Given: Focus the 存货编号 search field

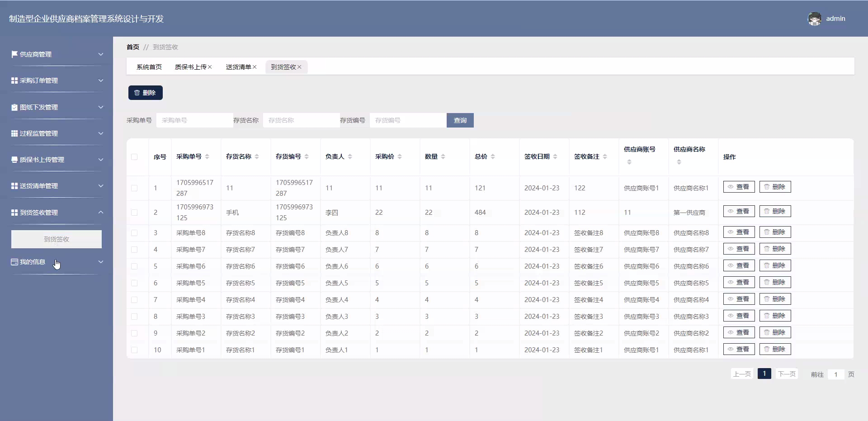Looking at the screenshot, I should pyautogui.click(x=408, y=120).
